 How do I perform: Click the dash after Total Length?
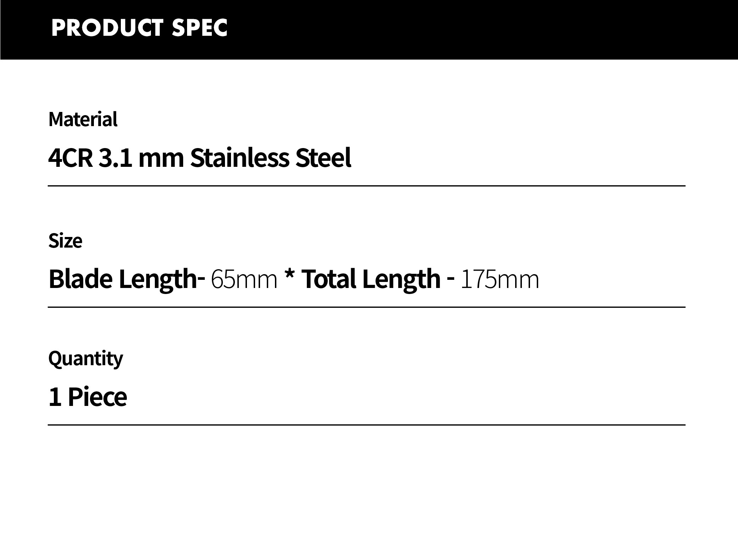(451, 279)
